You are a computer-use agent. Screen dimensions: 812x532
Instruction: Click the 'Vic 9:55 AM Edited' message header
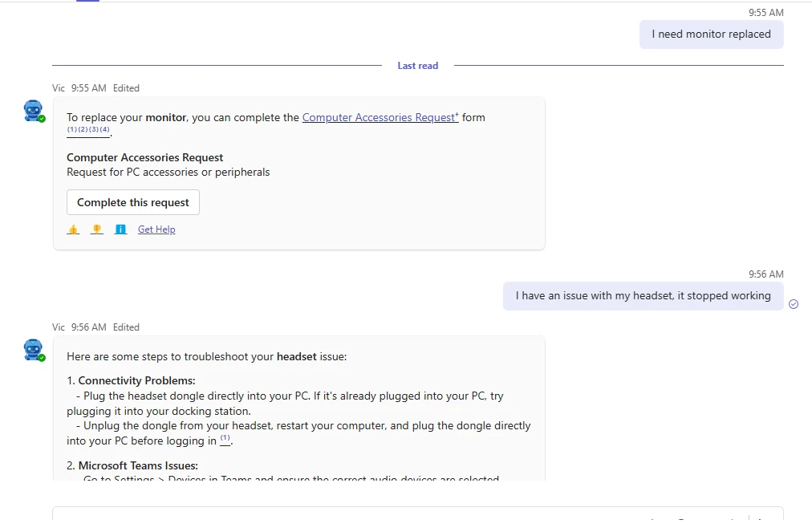coord(95,88)
